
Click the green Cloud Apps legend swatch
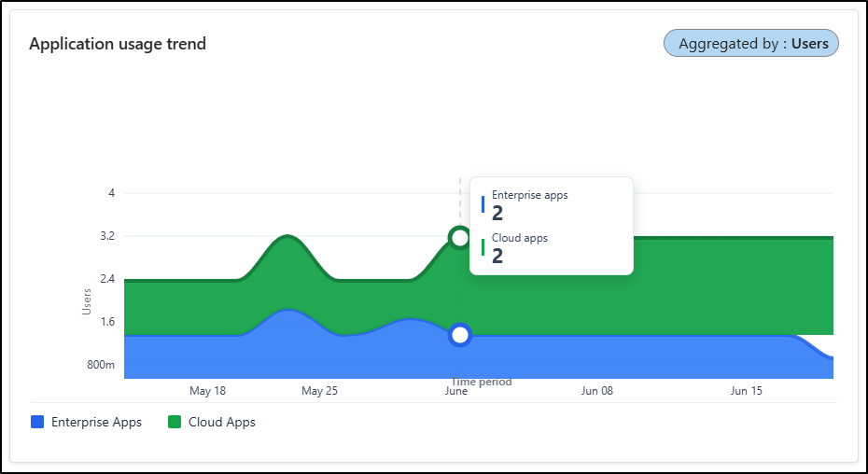175,422
